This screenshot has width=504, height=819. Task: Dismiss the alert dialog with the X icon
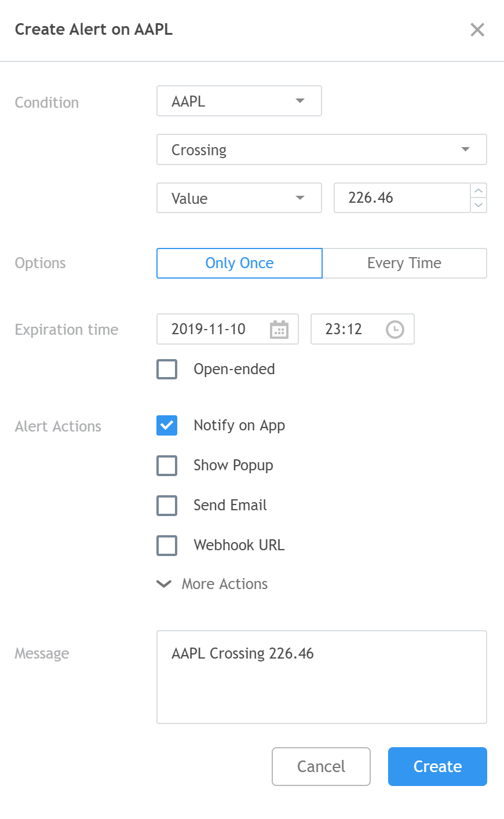pyautogui.click(x=477, y=30)
